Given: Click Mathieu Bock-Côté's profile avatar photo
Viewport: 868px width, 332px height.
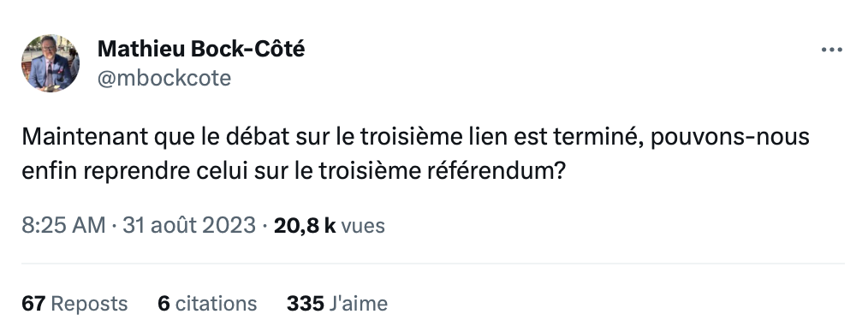Looking at the screenshot, I should pos(51,63).
